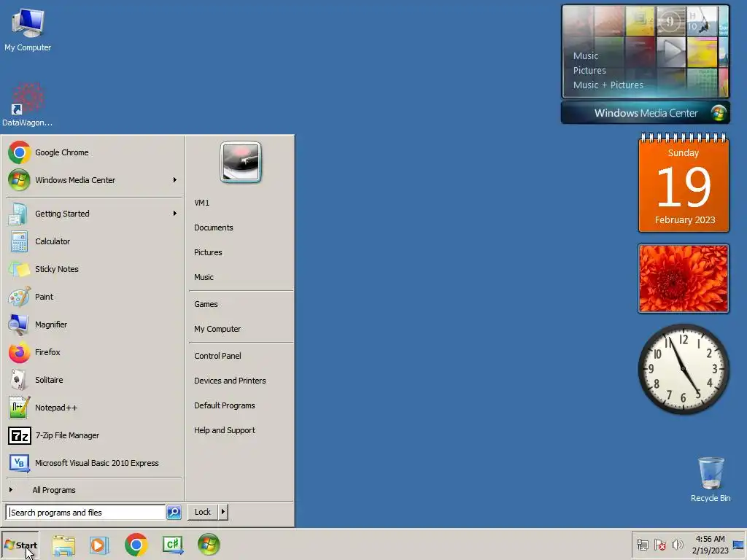This screenshot has height=560, width=747.
Task: Click the flower slideshow gadget
Action: pos(684,279)
